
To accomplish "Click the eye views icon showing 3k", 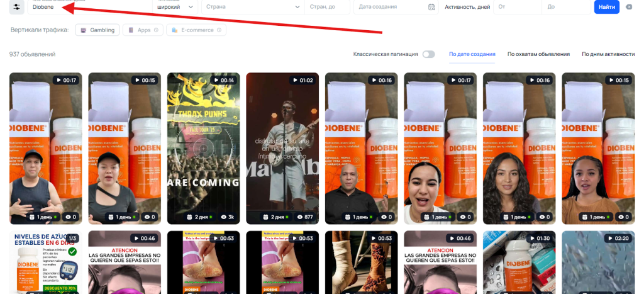I will pyautogui.click(x=223, y=217).
